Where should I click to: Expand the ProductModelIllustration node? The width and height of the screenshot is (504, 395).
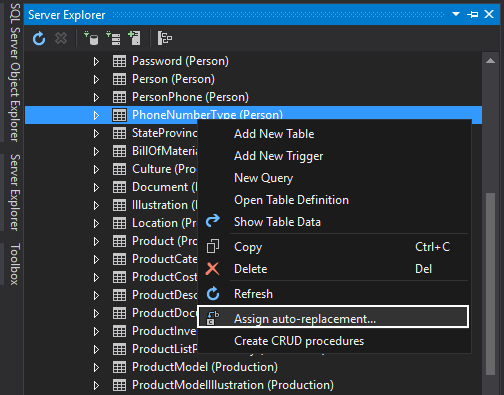96,385
